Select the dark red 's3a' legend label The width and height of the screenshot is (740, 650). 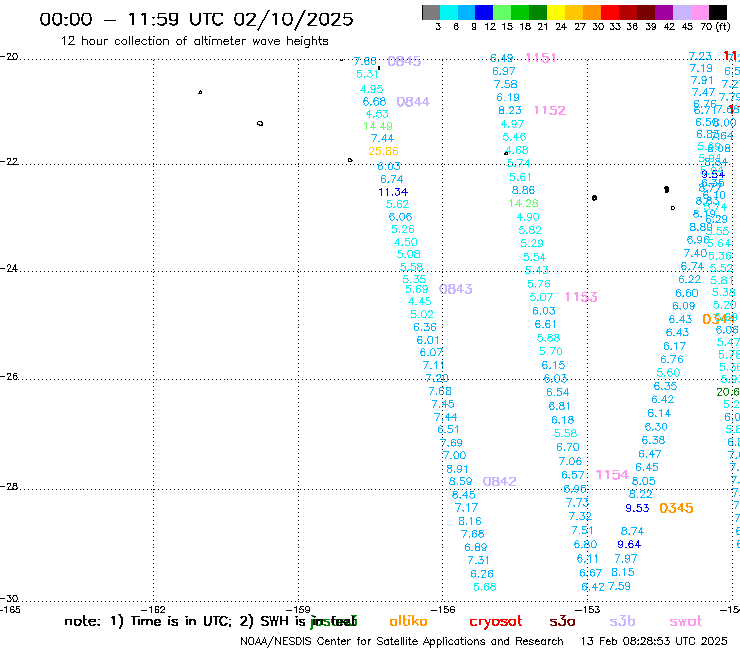click(x=562, y=622)
